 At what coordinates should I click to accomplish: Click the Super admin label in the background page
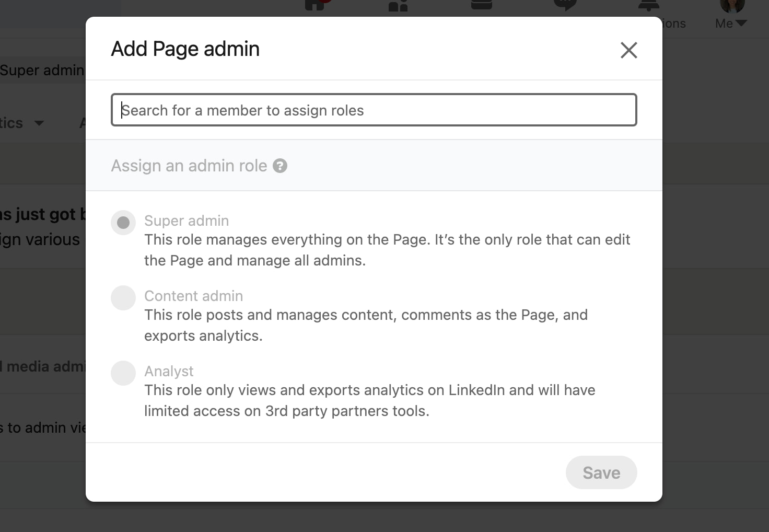click(x=42, y=70)
